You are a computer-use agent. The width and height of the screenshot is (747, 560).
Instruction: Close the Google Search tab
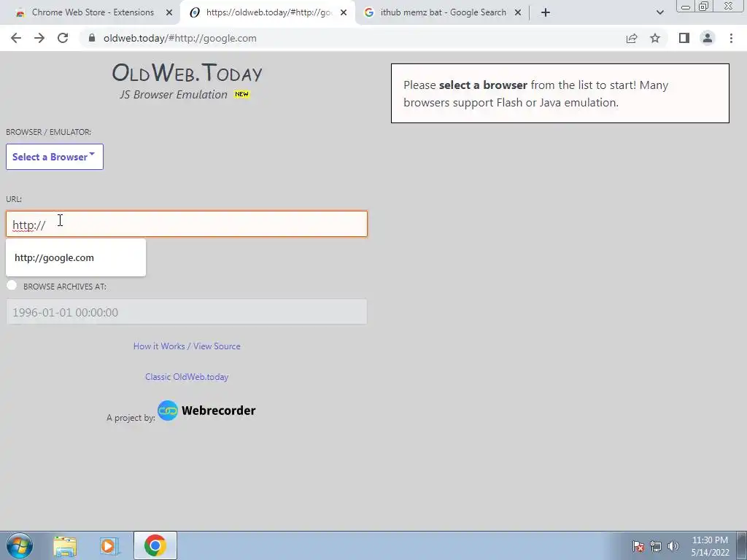tap(518, 12)
